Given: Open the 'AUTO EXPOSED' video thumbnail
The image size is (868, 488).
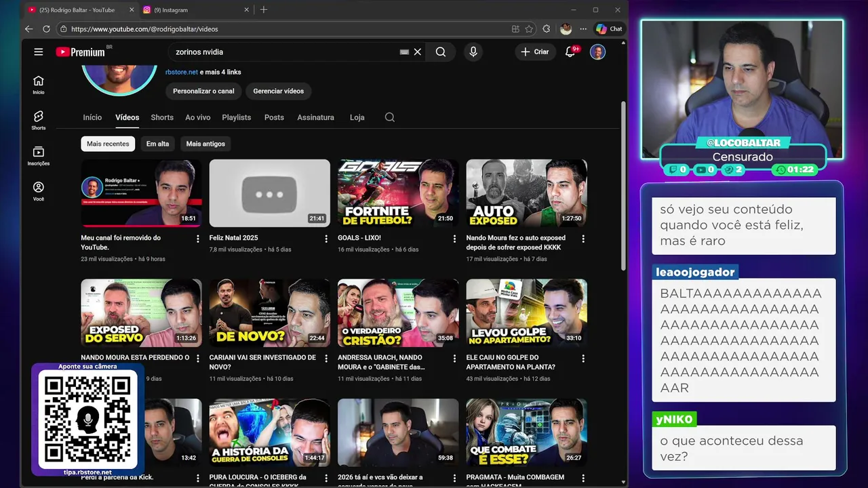Looking at the screenshot, I should (x=527, y=193).
